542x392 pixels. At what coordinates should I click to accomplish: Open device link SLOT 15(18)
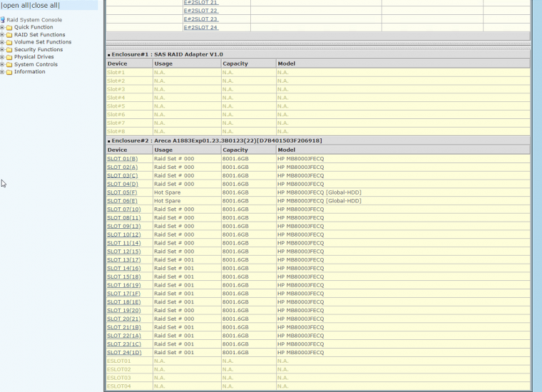pos(124,277)
